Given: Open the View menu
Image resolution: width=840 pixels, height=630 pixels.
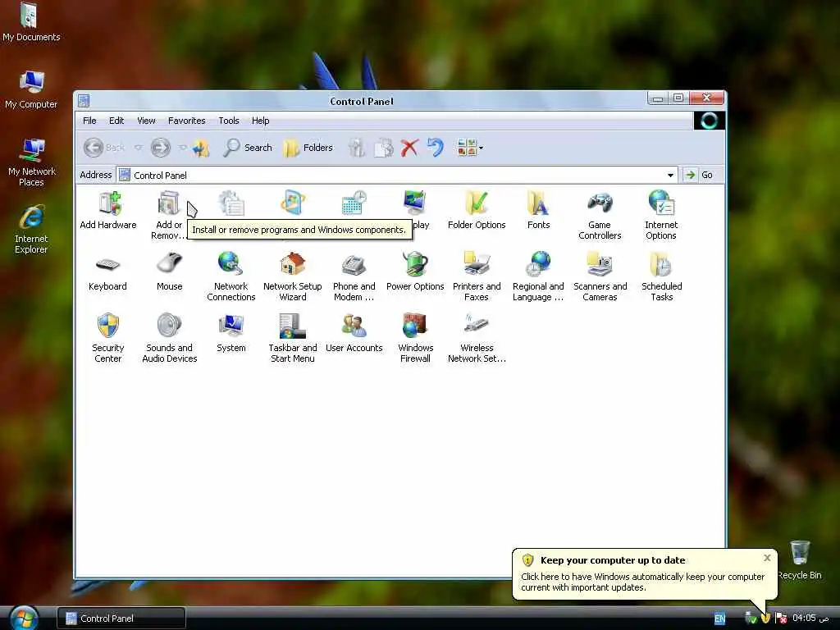Looking at the screenshot, I should pyautogui.click(x=146, y=121).
